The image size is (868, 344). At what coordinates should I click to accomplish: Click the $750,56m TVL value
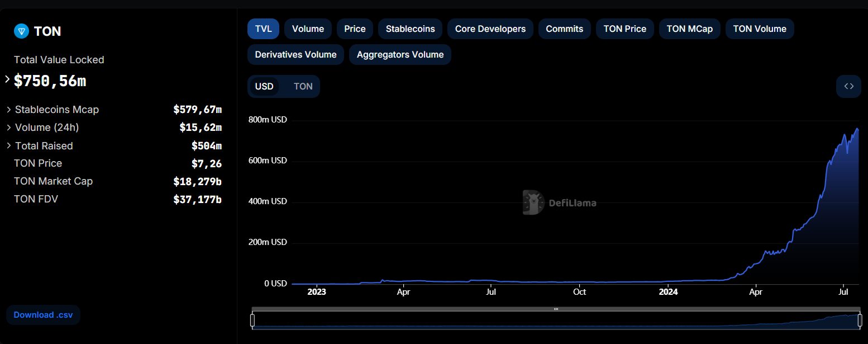point(50,81)
